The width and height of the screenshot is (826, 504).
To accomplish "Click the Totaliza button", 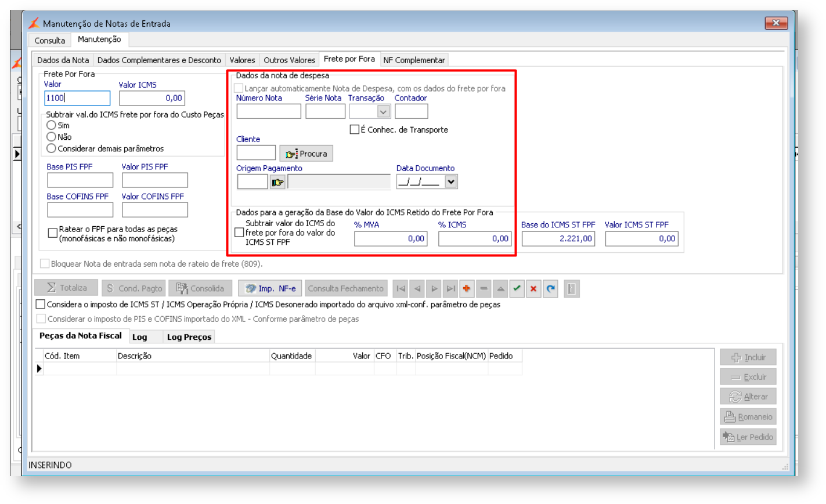I will tap(66, 288).
